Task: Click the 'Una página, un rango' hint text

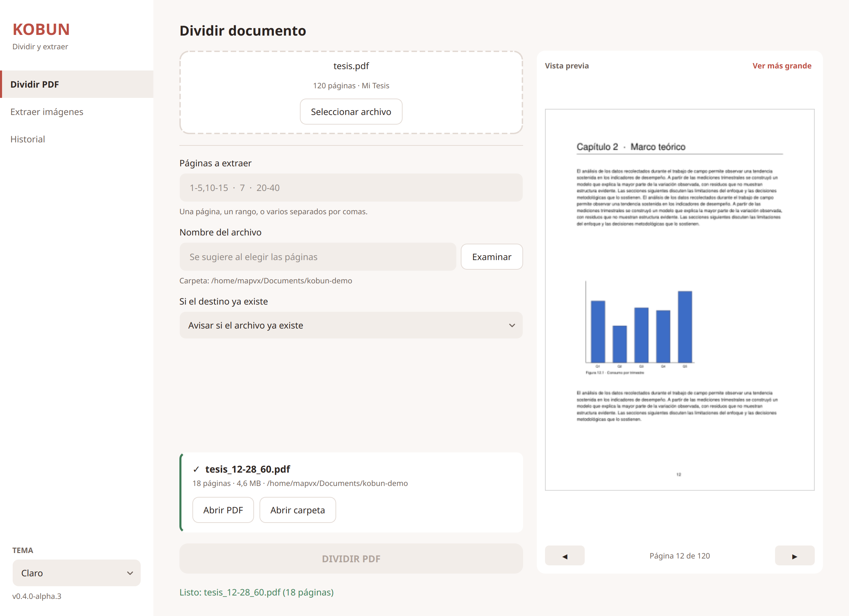Action: pos(273,211)
